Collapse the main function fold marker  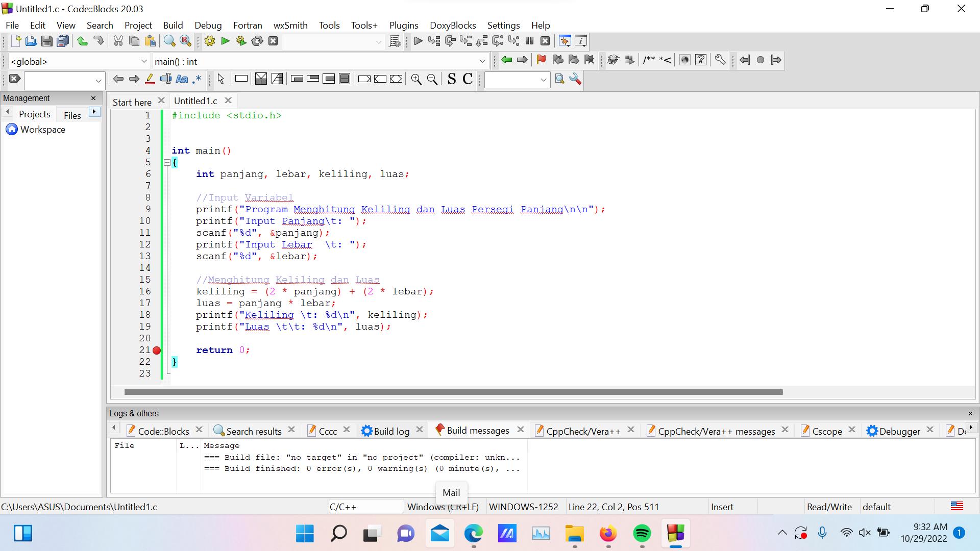click(x=167, y=163)
